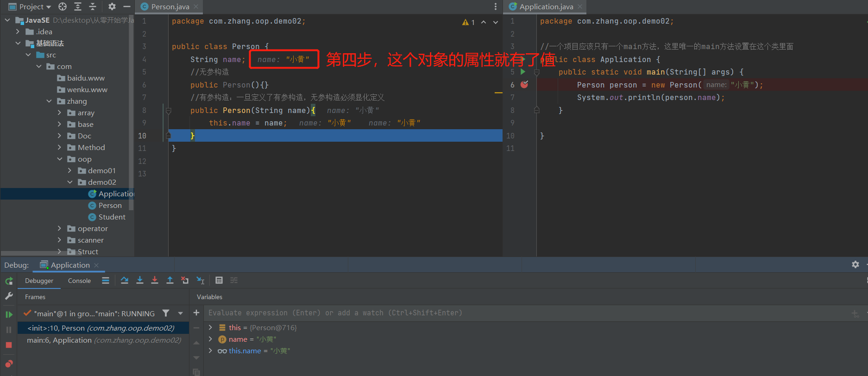View all breakpoints
This screenshot has width=868, height=376.
coord(9,363)
